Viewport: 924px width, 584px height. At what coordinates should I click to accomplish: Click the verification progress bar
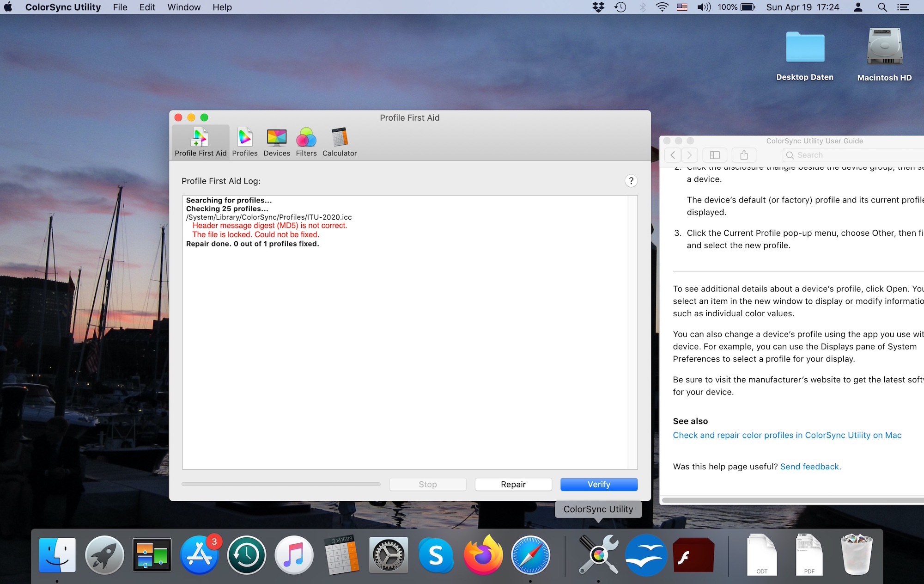click(281, 484)
